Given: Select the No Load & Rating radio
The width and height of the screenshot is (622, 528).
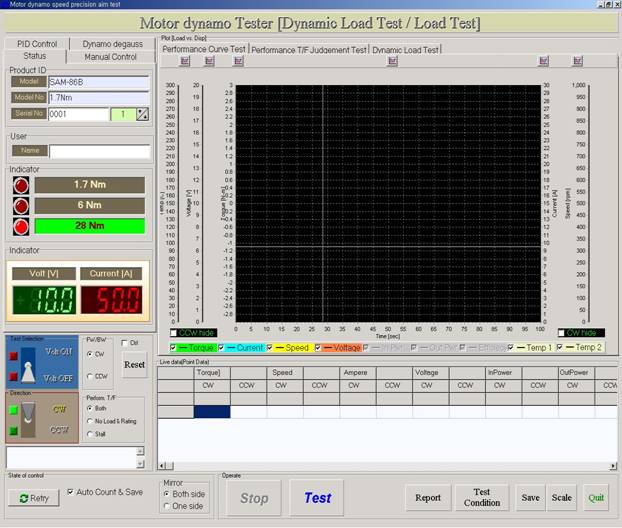Looking at the screenshot, I should [90, 421].
